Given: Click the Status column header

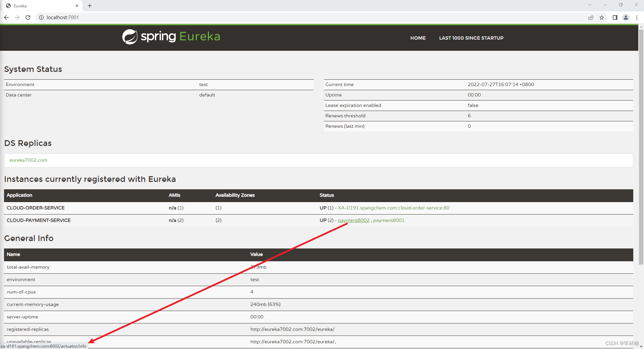Looking at the screenshot, I should 327,195.
